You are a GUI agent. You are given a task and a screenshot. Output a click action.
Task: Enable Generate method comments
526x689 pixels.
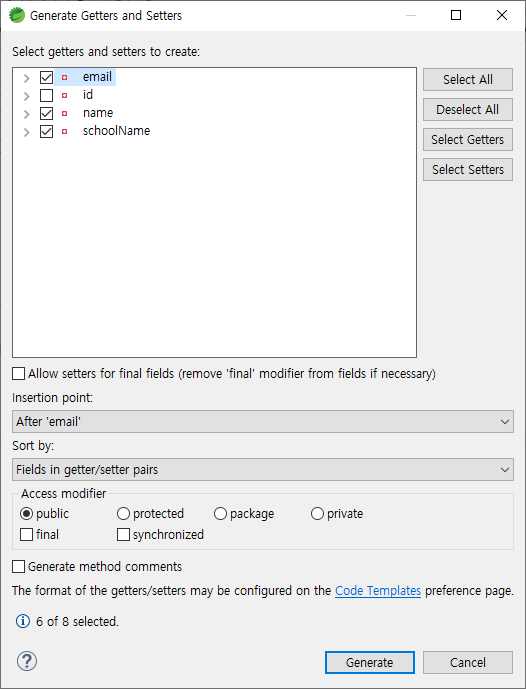tap(18, 566)
